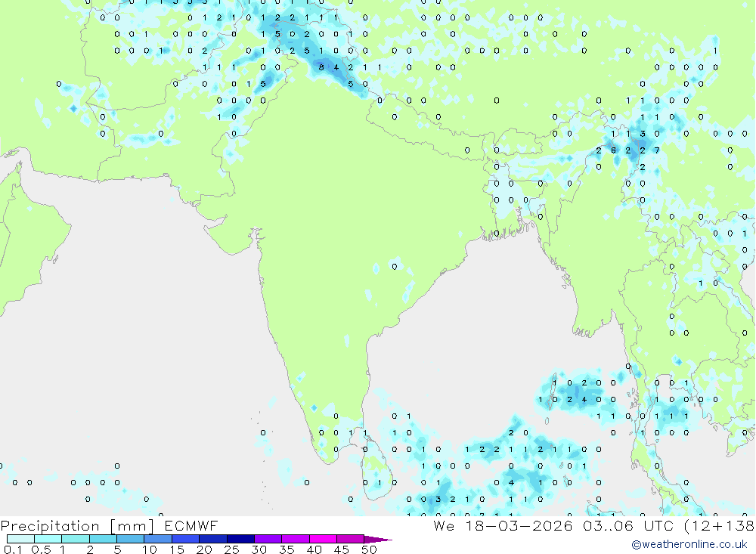Click legend scale value '50'
The width and height of the screenshot is (756, 554).
point(369,549)
